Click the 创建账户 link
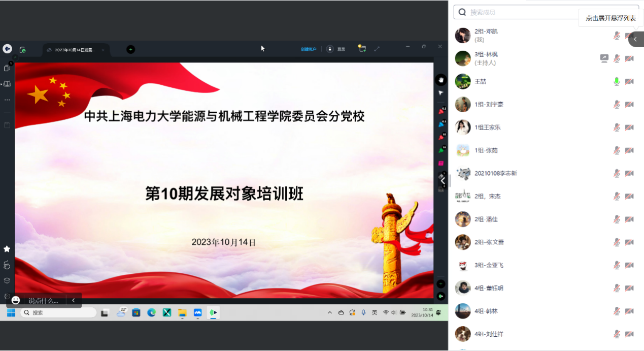644x351 pixels. (x=308, y=49)
